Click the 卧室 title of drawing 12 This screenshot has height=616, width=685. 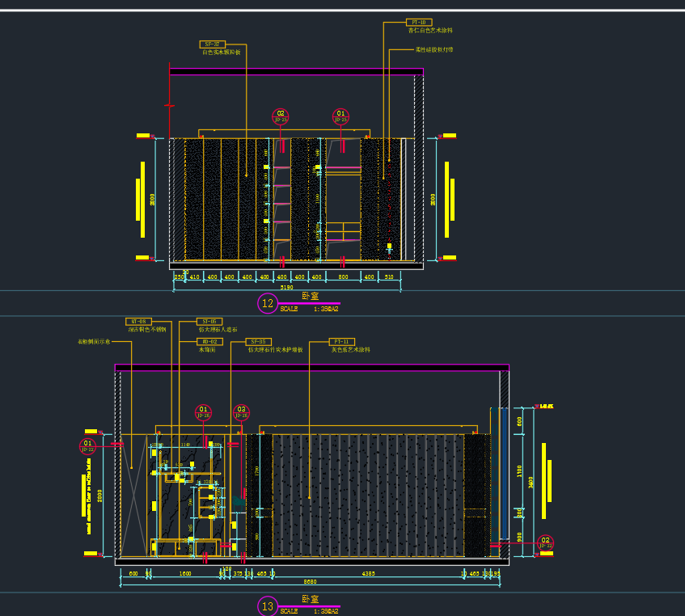click(x=311, y=296)
